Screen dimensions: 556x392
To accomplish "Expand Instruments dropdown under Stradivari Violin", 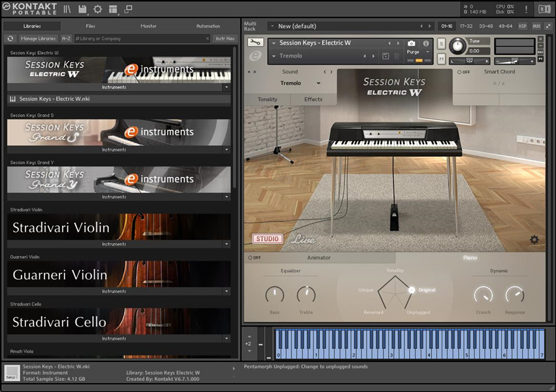I will (x=227, y=244).
